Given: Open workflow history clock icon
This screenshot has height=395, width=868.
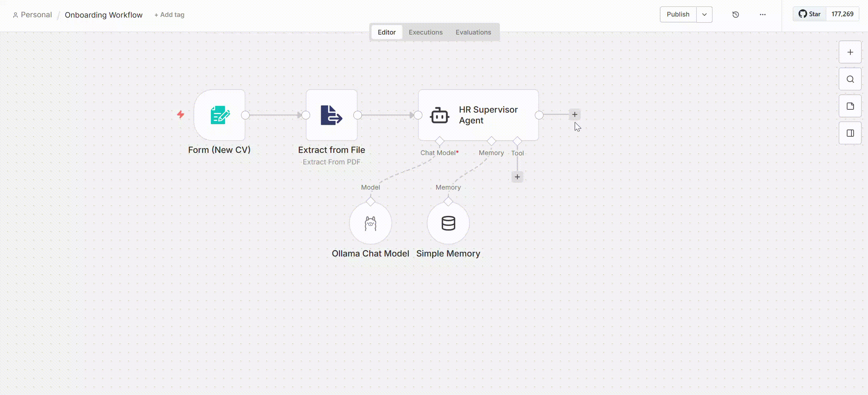Looking at the screenshot, I should click(x=736, y=14).
